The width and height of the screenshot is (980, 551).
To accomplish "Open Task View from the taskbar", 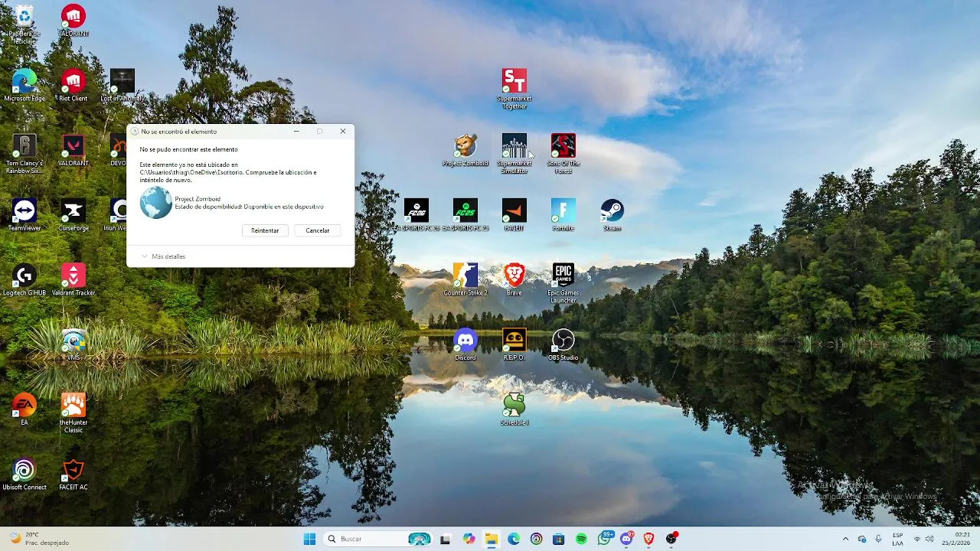I will click(446, 539).
